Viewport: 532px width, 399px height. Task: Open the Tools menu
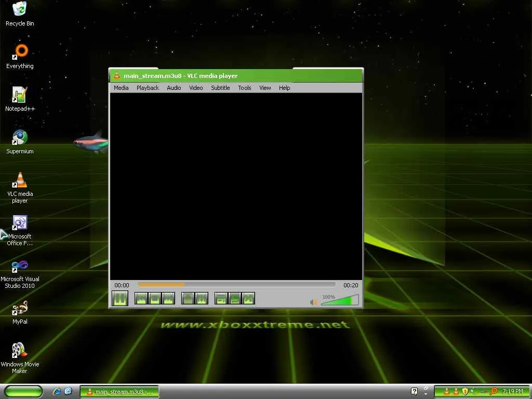[245, 88]
